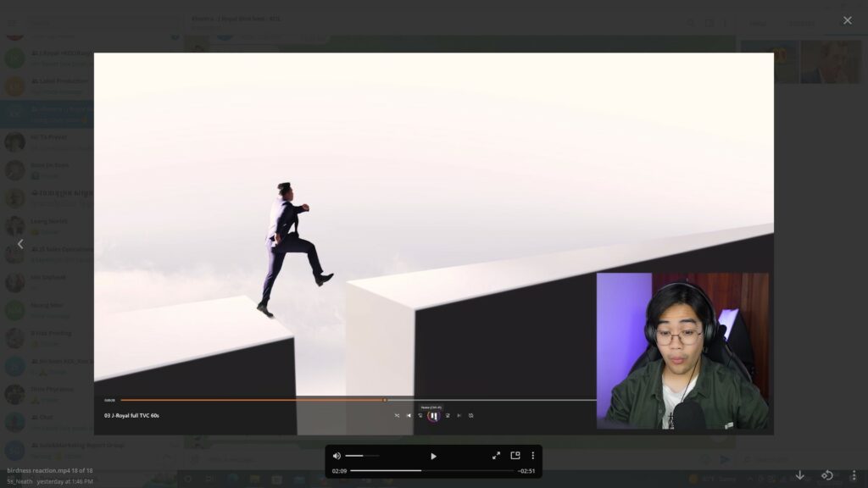Click the repeat icon in the embedded player
Screen dimensions: 868x488
tap(470, 416)
